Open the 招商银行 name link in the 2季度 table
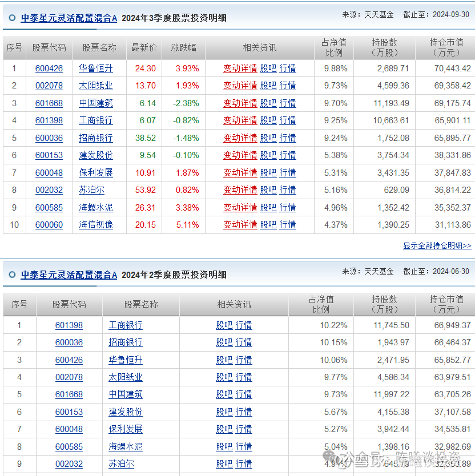The image size is (475, 476). click(126, 343)
